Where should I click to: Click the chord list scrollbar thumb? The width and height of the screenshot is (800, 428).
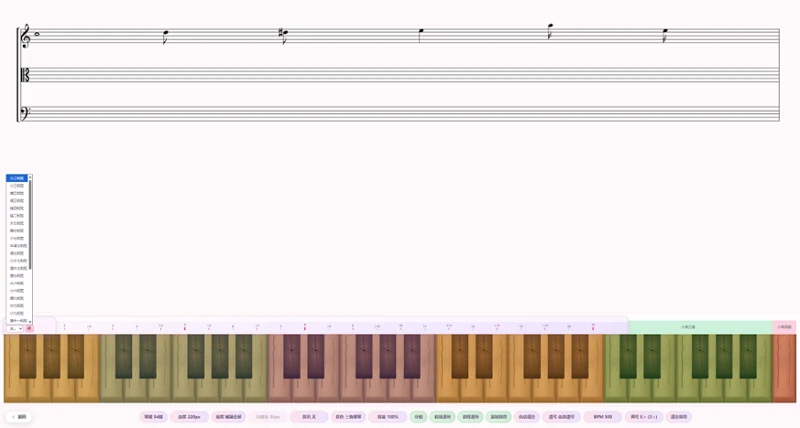pos(30,224)
